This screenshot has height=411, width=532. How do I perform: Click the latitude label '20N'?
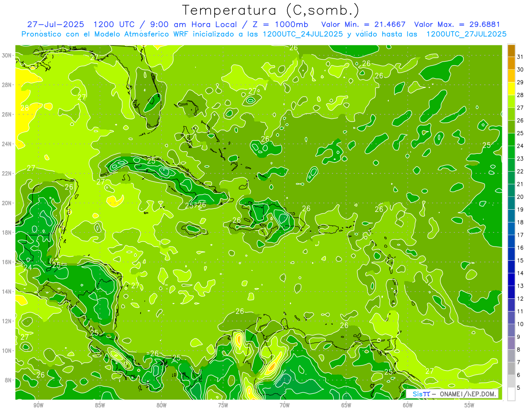pos(7,203)
